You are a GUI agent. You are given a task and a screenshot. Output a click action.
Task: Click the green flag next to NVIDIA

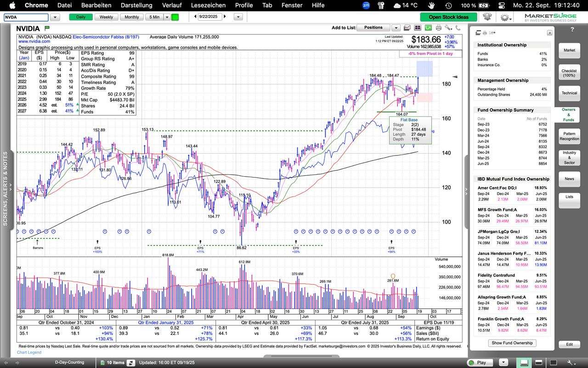coord(47,29)
